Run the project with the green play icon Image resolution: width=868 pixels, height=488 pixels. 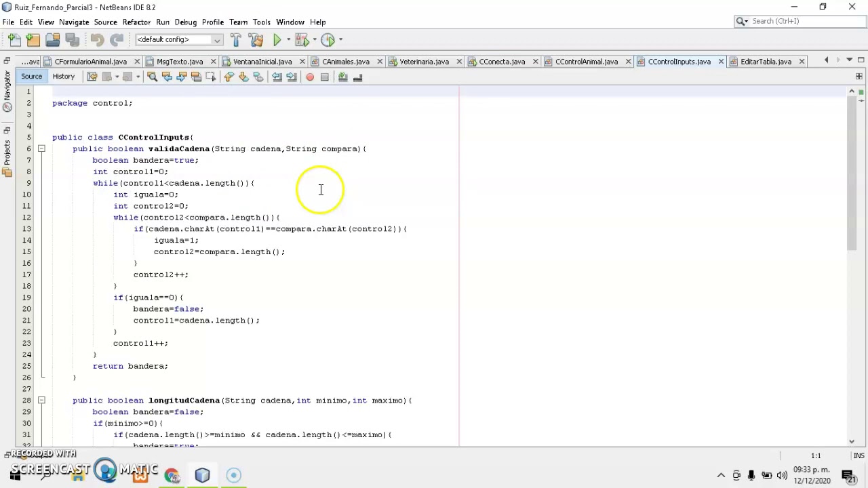(x=277, y=40)
